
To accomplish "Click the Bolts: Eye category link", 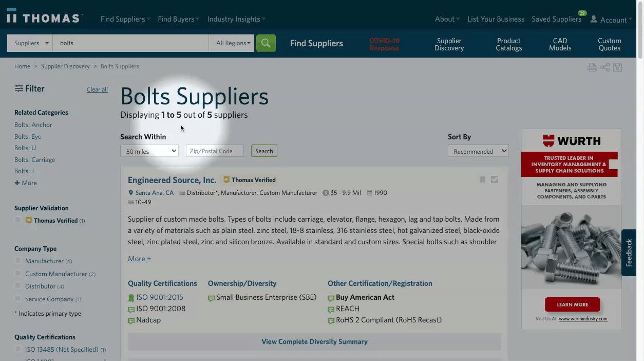I will click(28, 137).
